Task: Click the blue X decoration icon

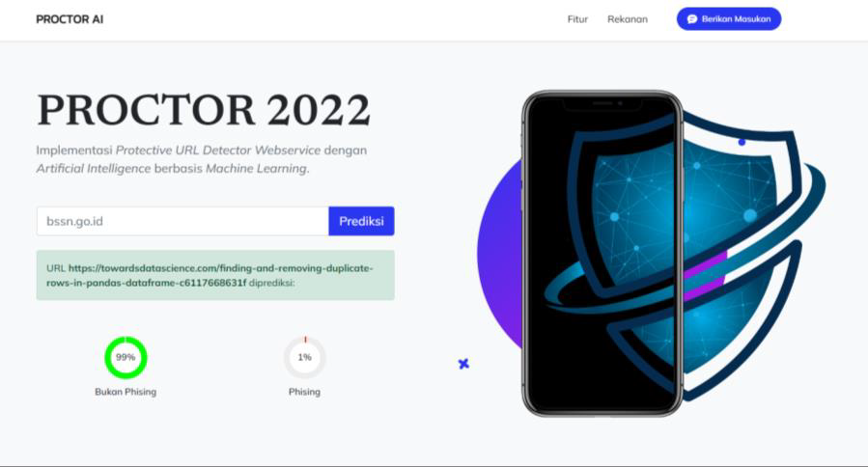Action: click(463, 364)
